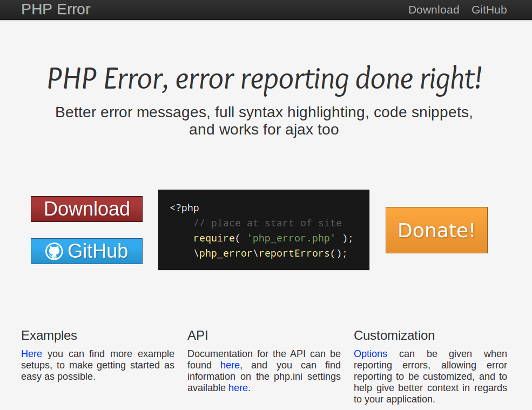
Task: Open the Options link under Customization
Action: point(371,354)
